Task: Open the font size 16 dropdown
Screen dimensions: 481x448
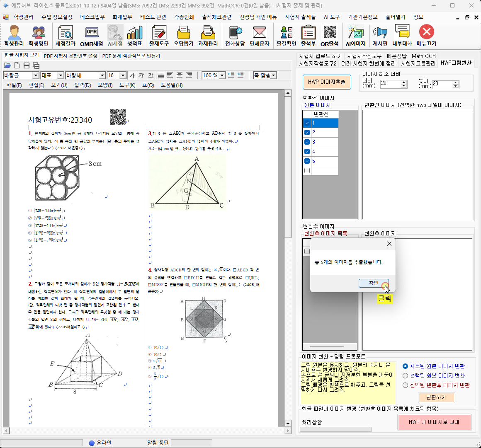Action: [x=123, y=75]
